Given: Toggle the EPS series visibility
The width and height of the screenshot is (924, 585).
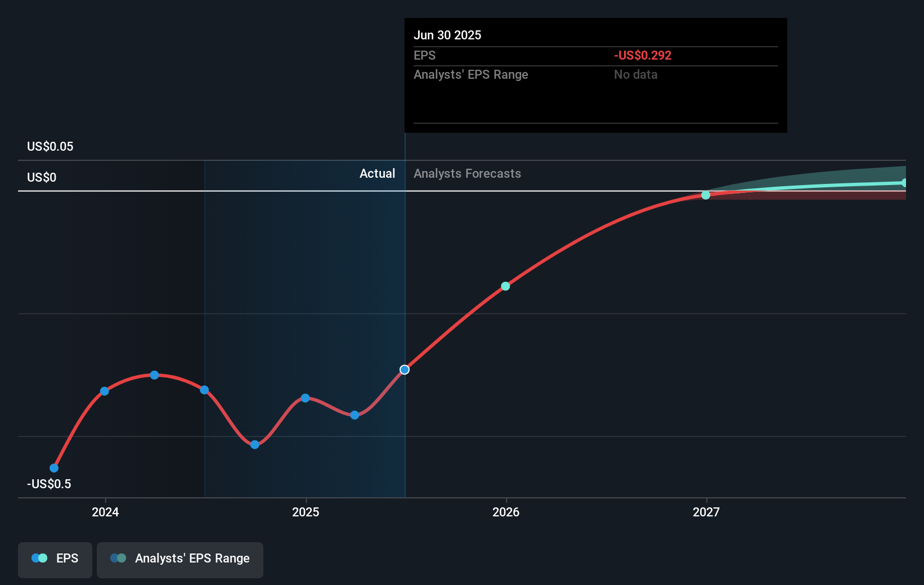Looking at the screenshot, I should (55, 560).
